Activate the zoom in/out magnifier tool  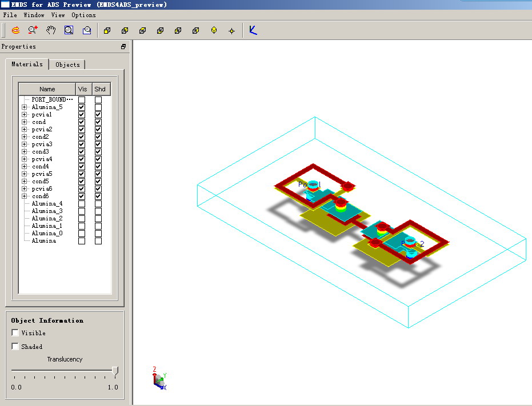click(33, 30)
